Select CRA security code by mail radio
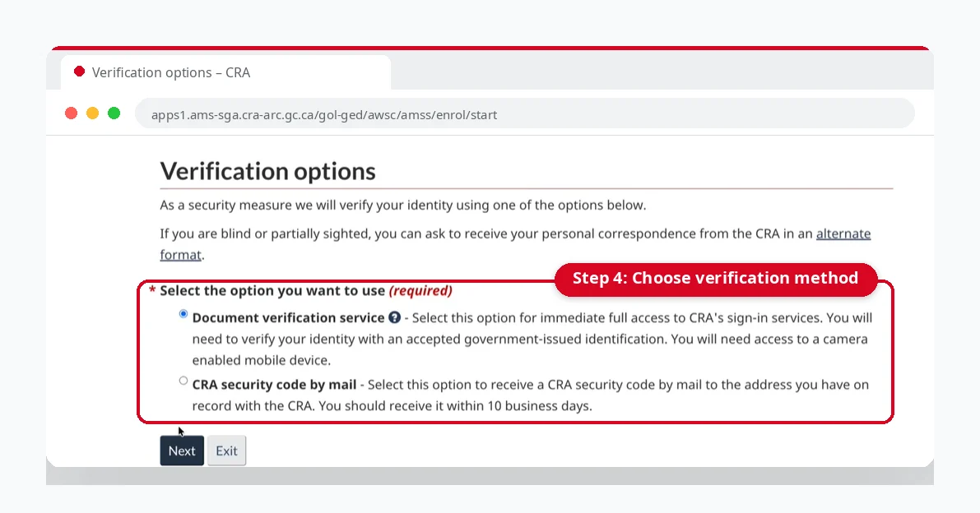 [183, 381]
